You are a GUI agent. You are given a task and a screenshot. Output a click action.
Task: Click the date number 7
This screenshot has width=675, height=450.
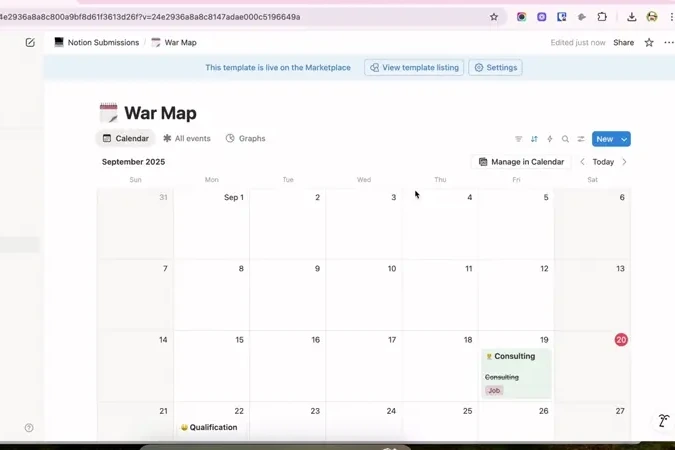click(165, 269)
